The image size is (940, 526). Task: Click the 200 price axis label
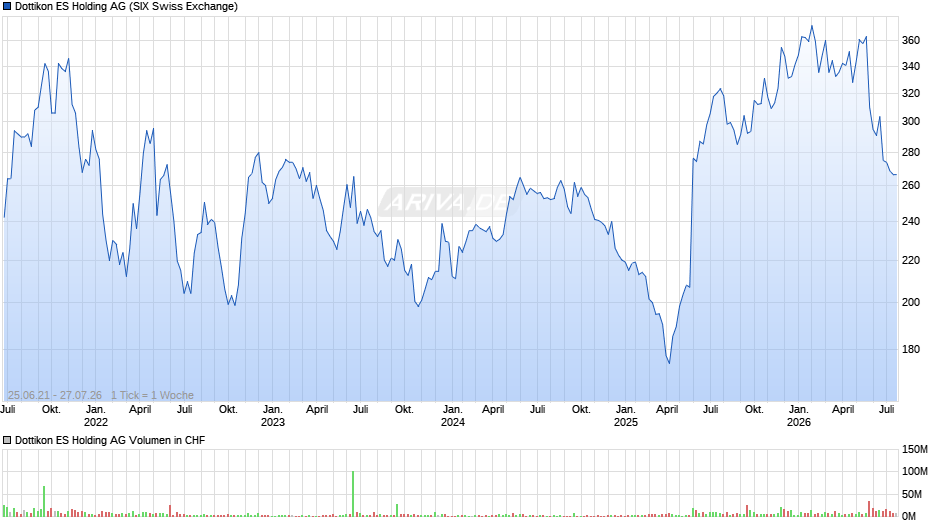[x=911, y=302]
